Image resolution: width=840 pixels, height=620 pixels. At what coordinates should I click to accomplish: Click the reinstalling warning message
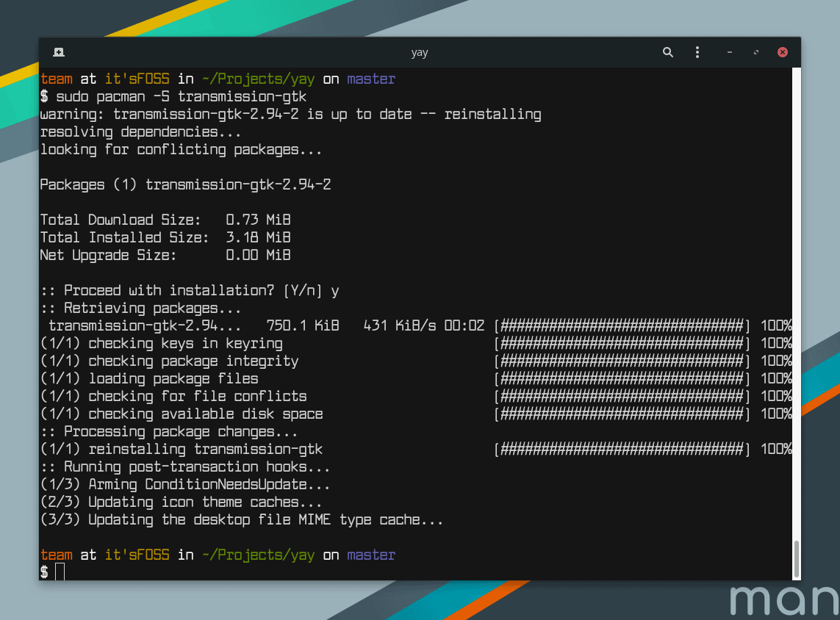click(290, 114)
